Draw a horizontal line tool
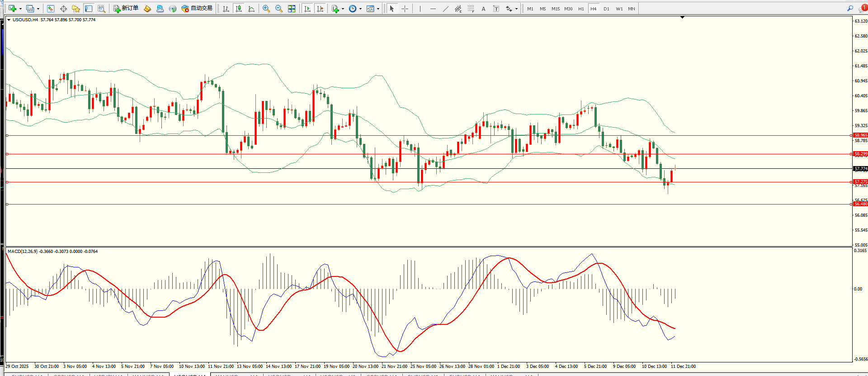The height and width of the screenshot is (376, 868). tap(433, 9)
